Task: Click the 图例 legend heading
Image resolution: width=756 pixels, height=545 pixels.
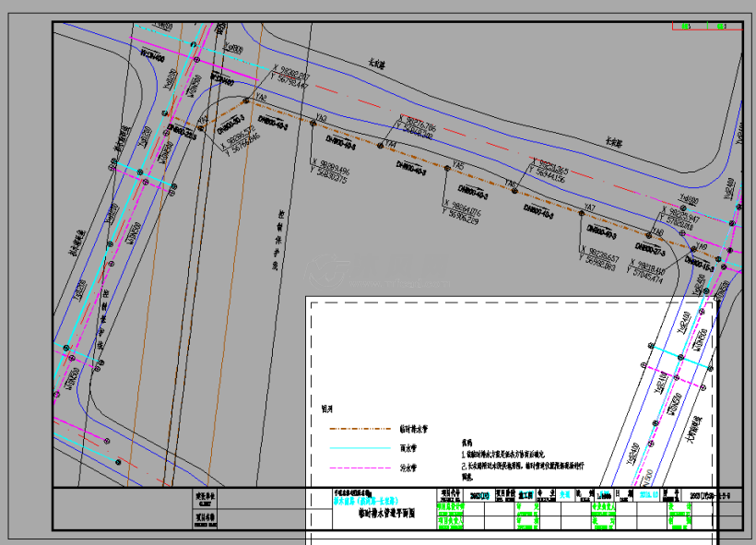Action: click(327, 409)
